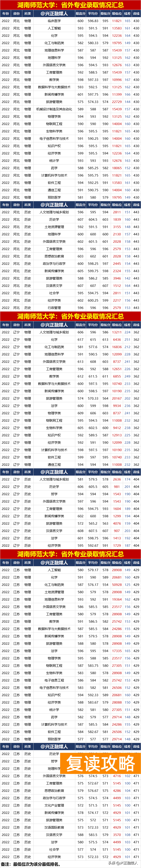
Task: Click the average score '600.25'
Action: (93, 300)
